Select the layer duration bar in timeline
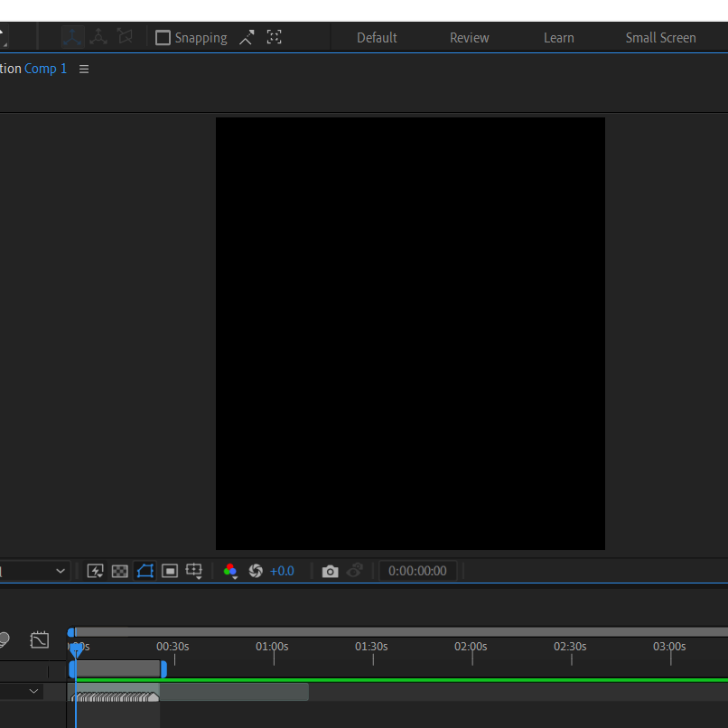728x728 pixels. (188, 692)
